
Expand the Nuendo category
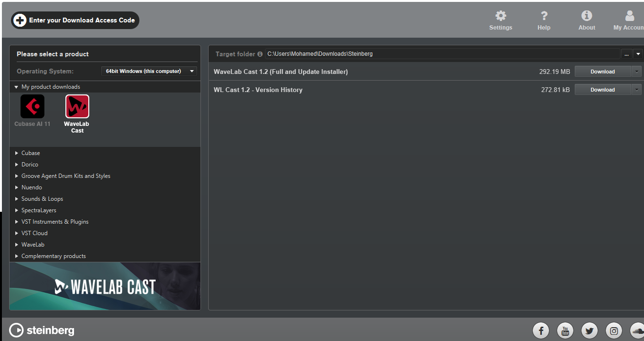(17, 187)
